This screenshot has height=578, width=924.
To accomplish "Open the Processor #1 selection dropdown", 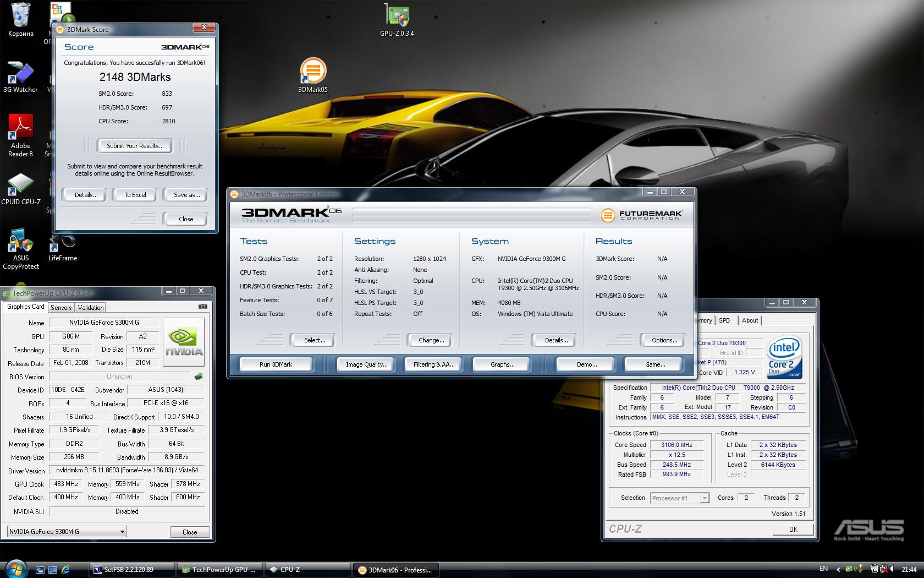I will (680, 498).
